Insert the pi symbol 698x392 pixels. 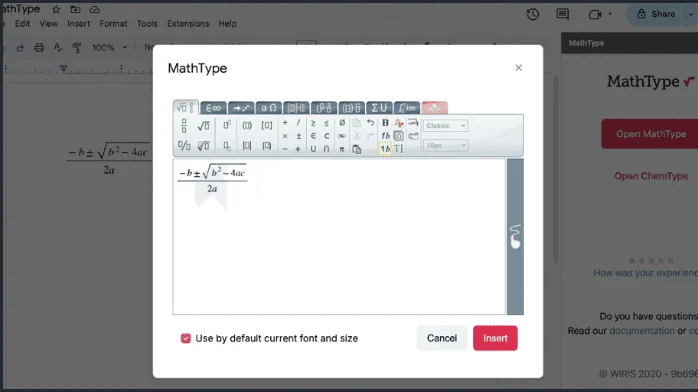click(x=341, y=149)
